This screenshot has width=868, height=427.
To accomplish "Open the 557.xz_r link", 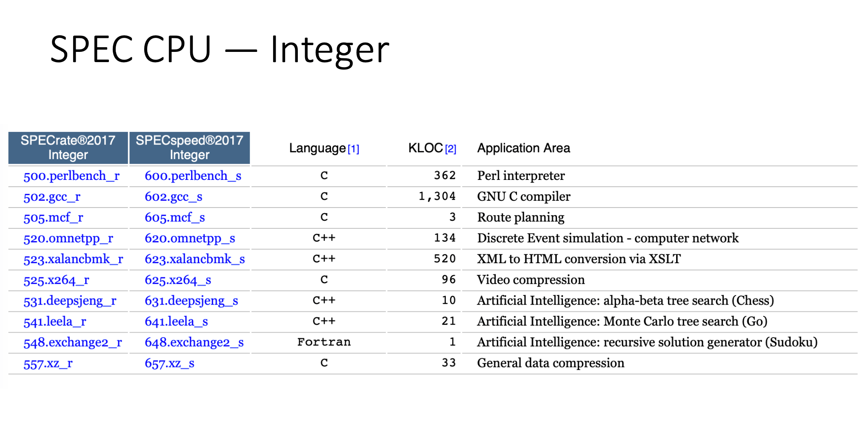I will tap(48, 364).
